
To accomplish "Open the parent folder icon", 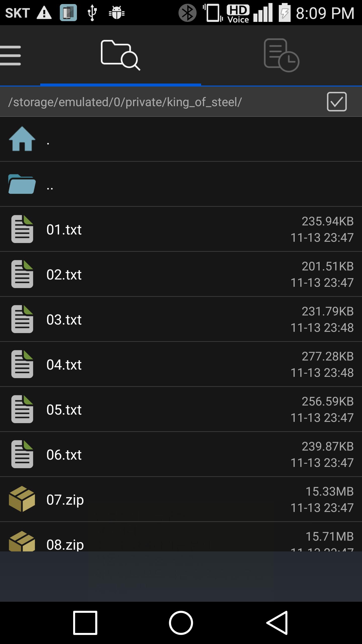I will (x=22, y=184).
